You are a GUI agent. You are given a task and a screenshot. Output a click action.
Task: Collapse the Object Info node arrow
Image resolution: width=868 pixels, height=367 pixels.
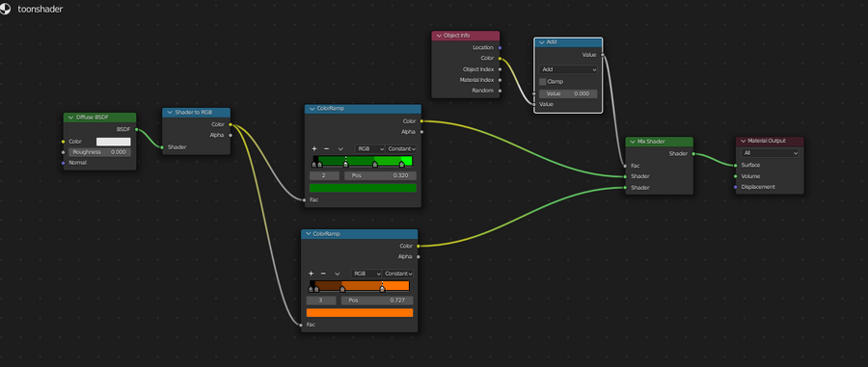[x=438, y=36]
